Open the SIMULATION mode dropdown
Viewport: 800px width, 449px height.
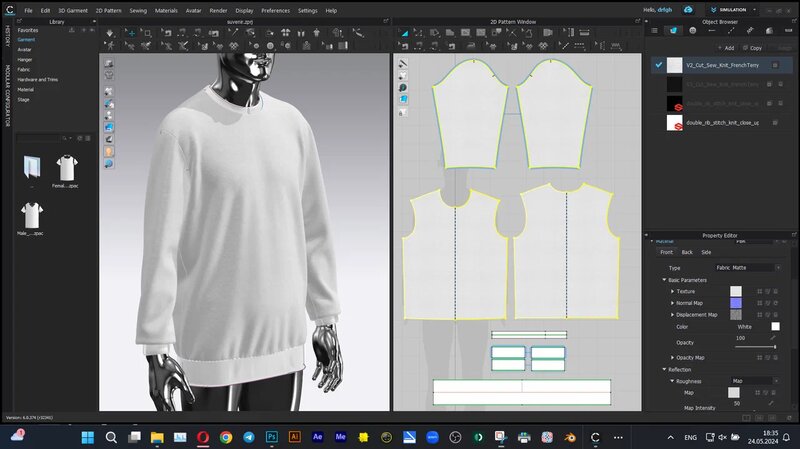(732, 10)
